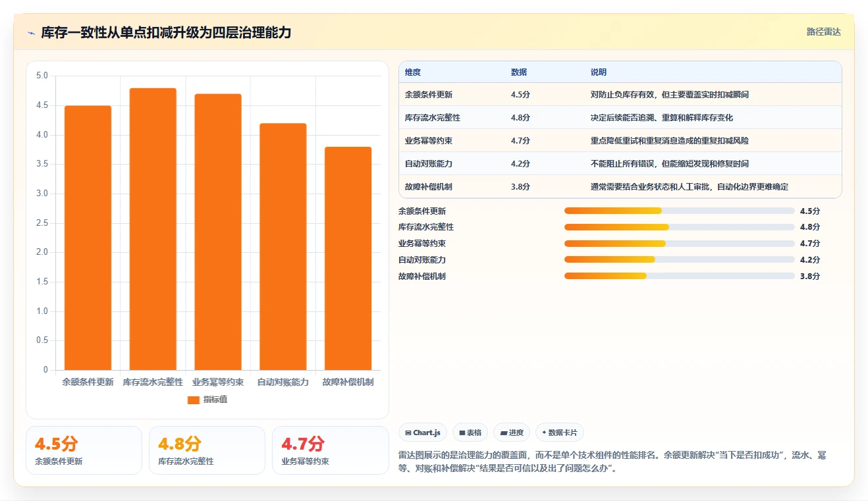Viewport: 868px width, 501px height.
Task: Click the 3.8分 progress value
Action: coord(810,277)
